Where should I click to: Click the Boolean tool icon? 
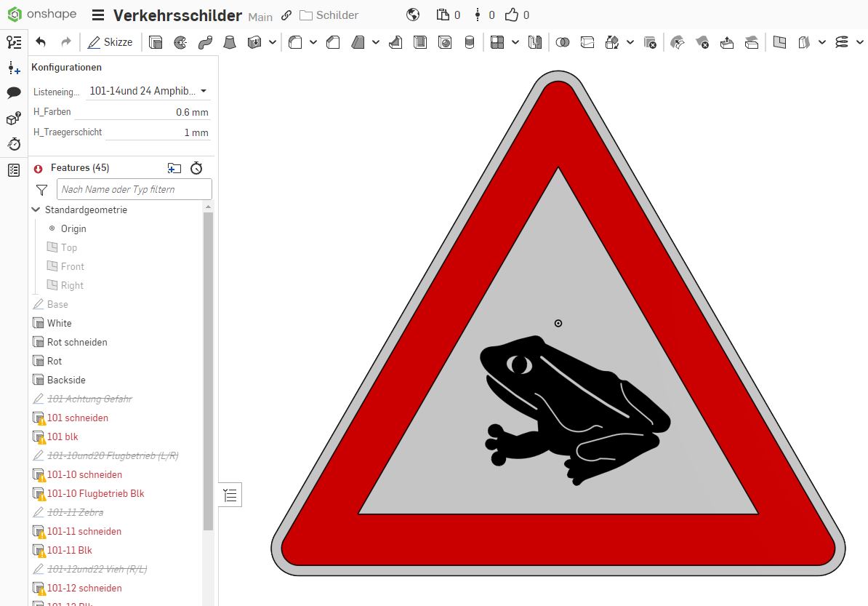click(x=562, y=42)
